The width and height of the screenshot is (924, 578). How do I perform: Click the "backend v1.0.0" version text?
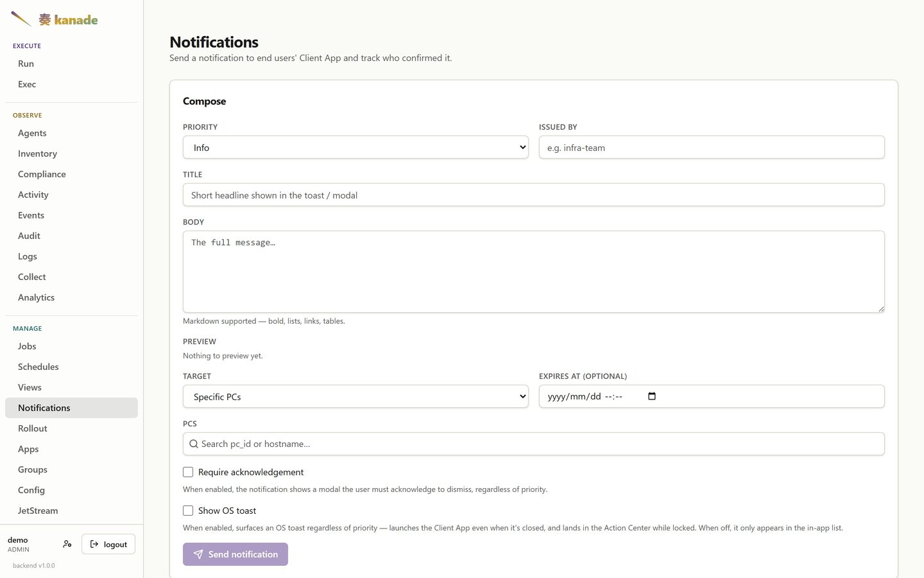point(34,566)
